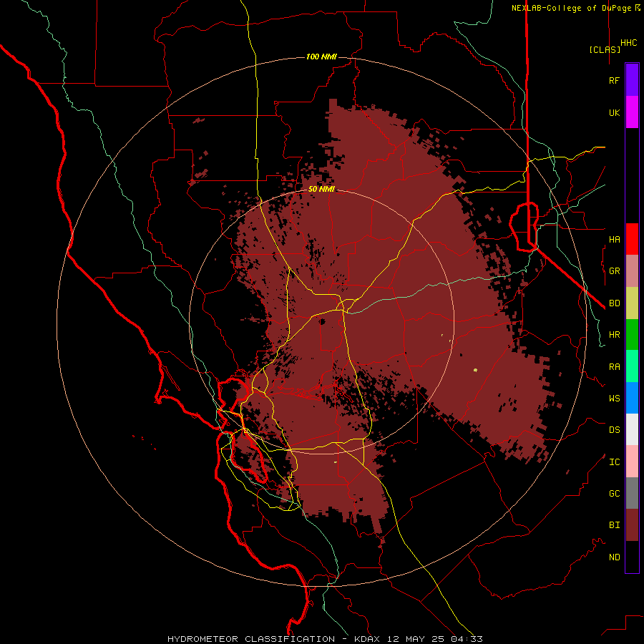This screenshot has width=644, height=644.
Task: Click the 50 NMI range ring label
Action: (321, 189)
